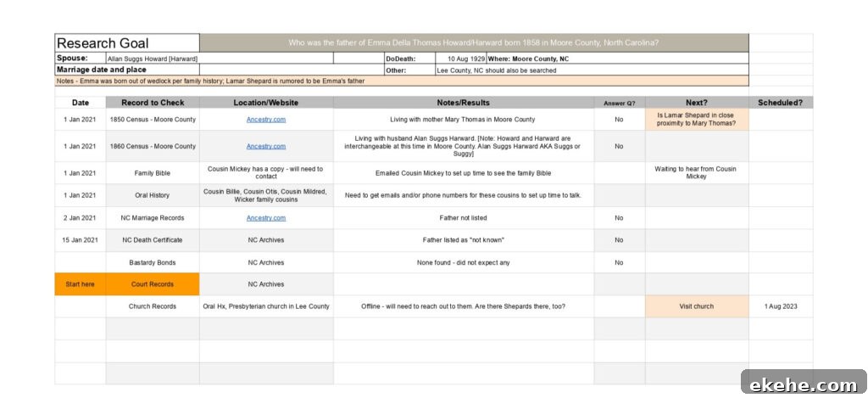Select the 2 Jan 2021 date cell
Screen dimensions: 868x398
[x=81, y=218]
